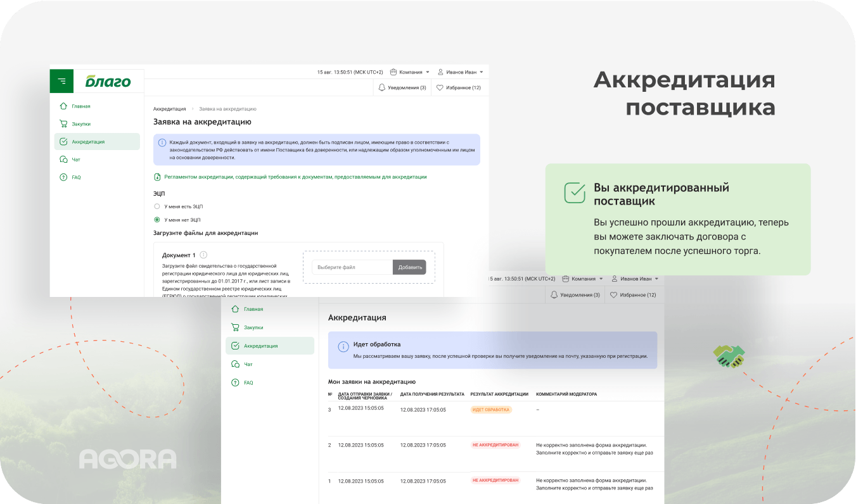Click the 'Заявка на аккредитацию' breadcrumb
The width and height of the screenshot is (856, 504).
pyautogui.click(x=228, y=109)
